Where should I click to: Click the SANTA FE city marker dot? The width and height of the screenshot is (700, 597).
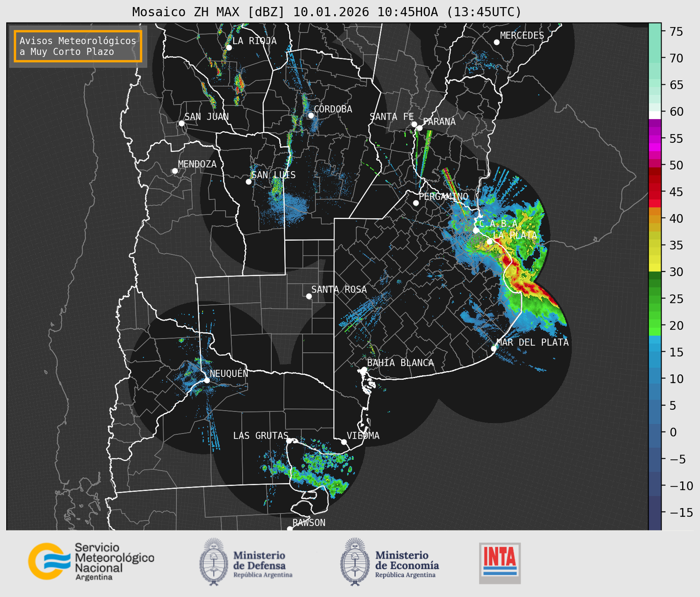point(414,124)
